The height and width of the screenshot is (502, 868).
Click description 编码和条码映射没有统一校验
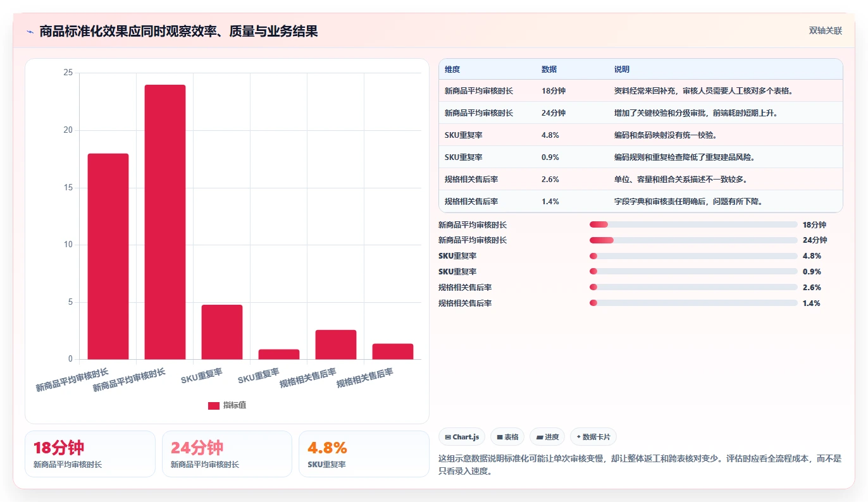[x=666, y=135]
